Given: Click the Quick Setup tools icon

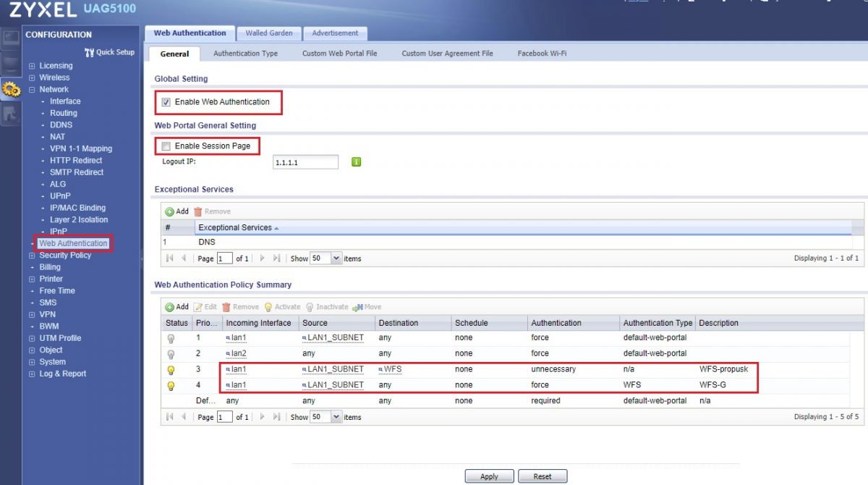Looking at the screenshot, I should point(90,52).
